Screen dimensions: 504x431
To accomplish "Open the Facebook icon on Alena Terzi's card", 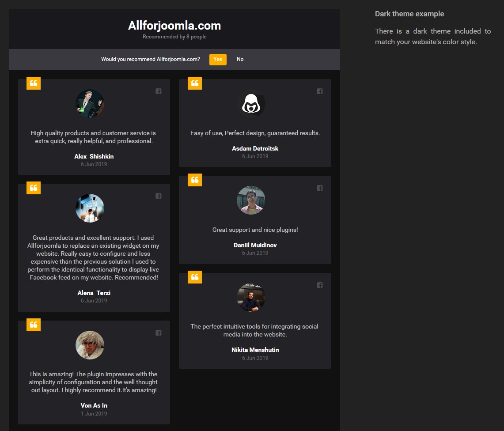I will coord(159,196).
